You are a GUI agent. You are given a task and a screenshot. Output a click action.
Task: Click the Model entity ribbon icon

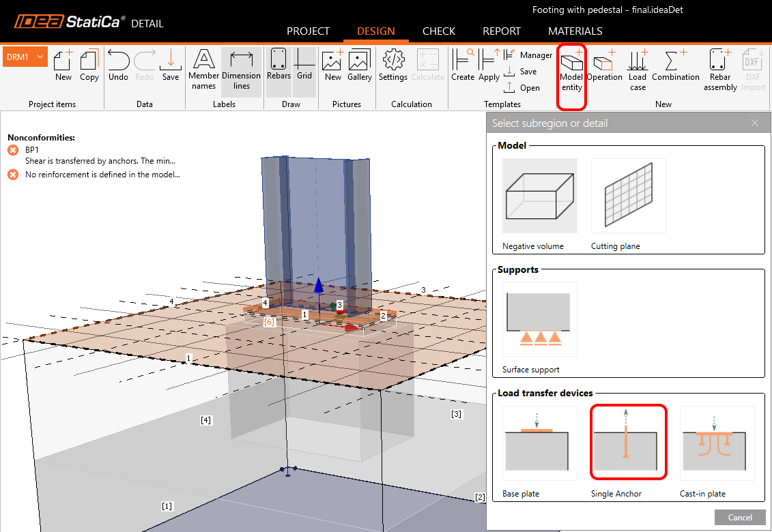point(571,70)
